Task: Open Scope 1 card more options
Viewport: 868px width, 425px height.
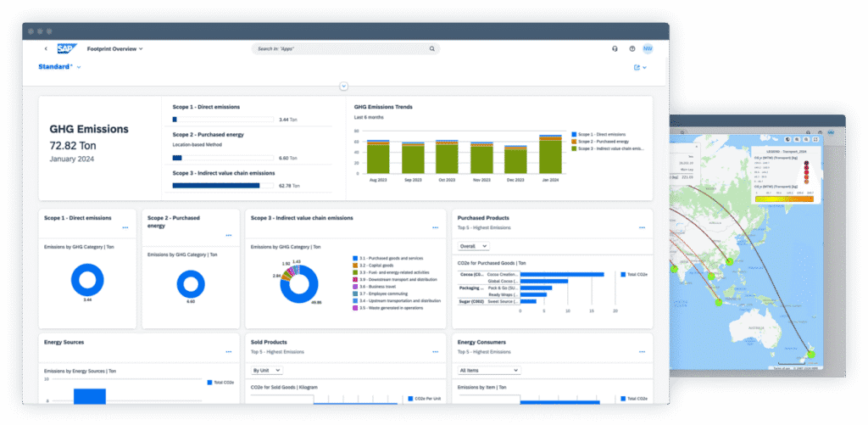Action: pos(125,227)
